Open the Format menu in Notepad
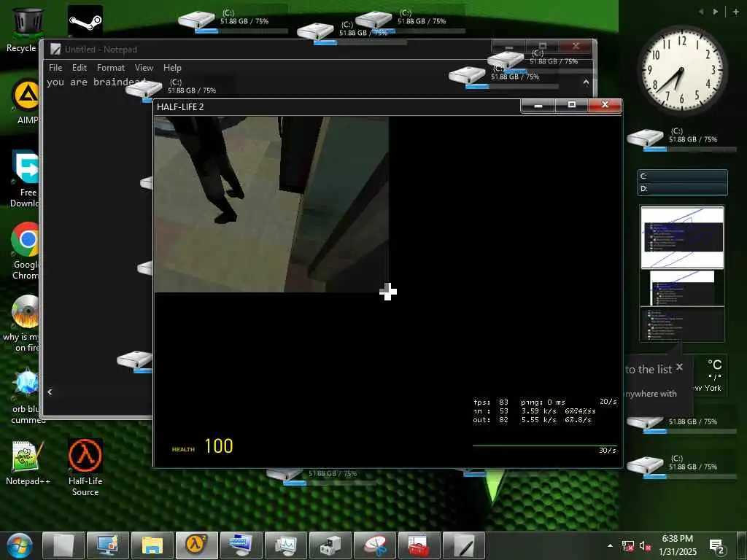 click(x=111, y=68)
